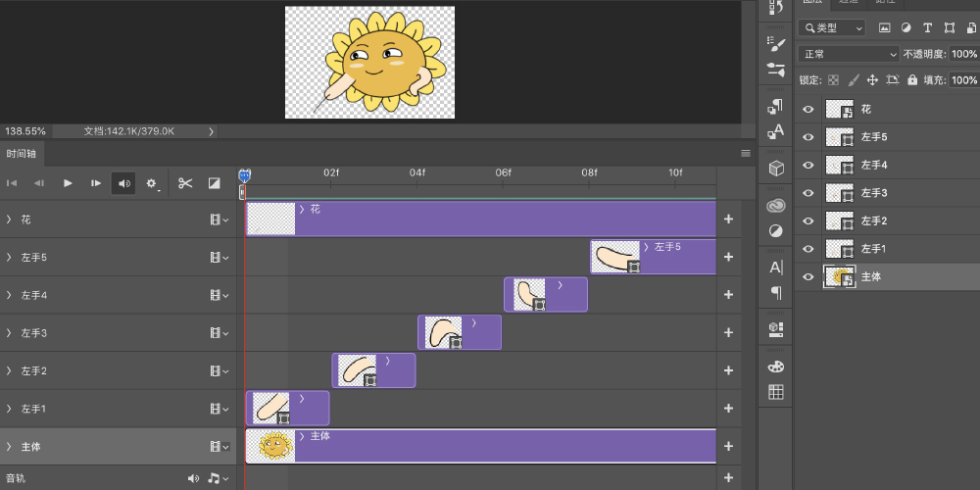Image resolution: width=980 pixels, height=490 pixels.
Task: Add media to the 左手1 track
Action: click(x=728, y=408)
